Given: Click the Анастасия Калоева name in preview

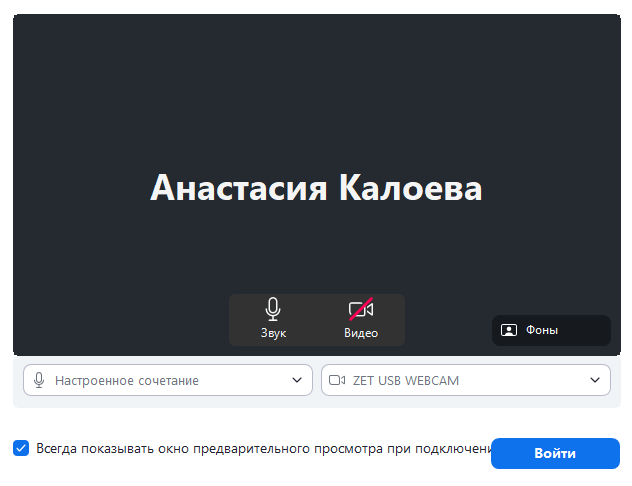Looking at the screenshot, I should coord(316,188).
